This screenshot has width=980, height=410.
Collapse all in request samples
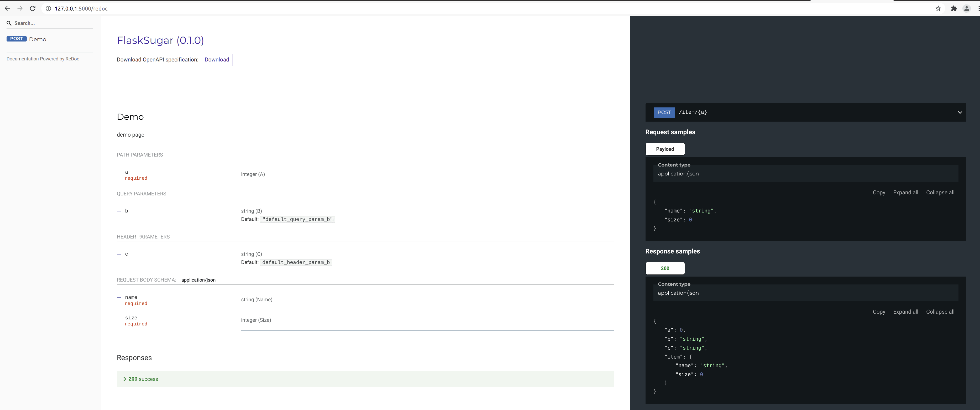pyautogui.click(x=940, y=193)
